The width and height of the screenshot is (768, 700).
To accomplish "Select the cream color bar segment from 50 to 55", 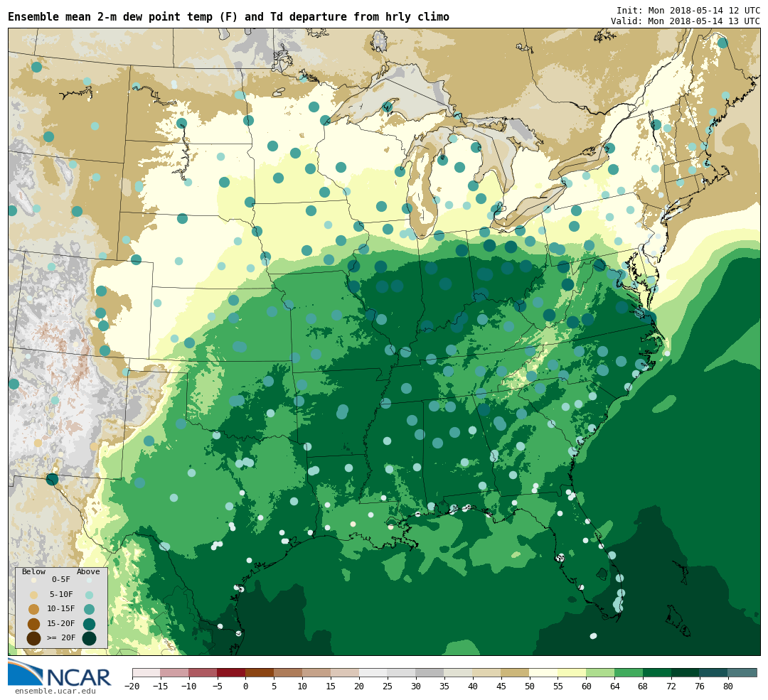I will pyautogui.click(x=544, y=672).
